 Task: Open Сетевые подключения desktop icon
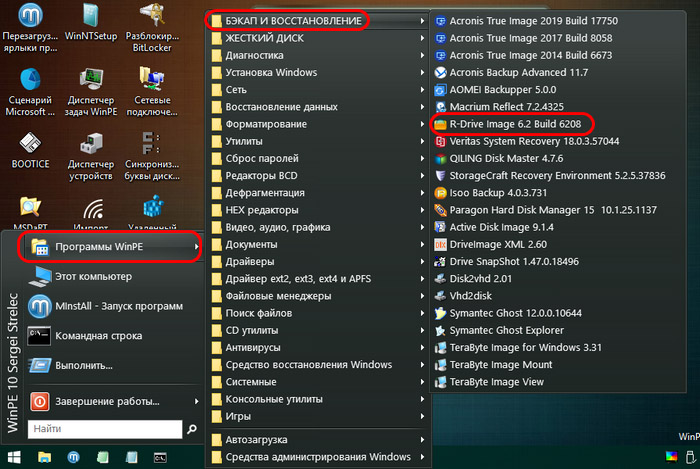(x=152, y=92)
